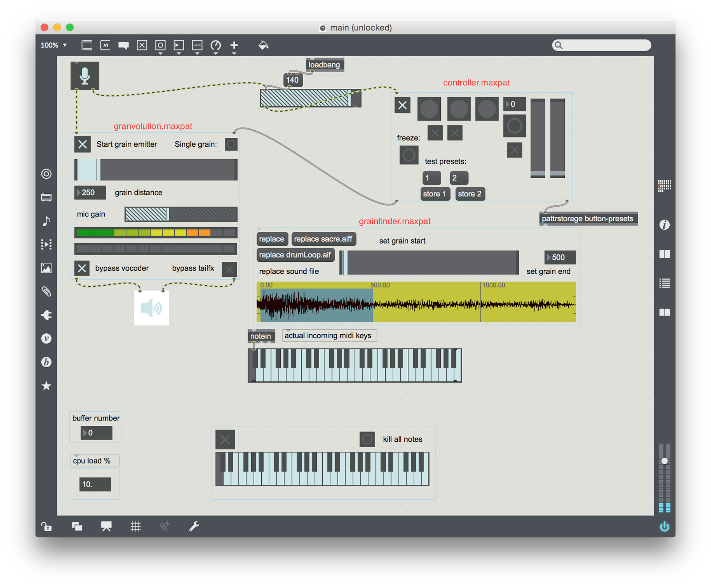The height and width of the screenshot is (588, 711).
Task: Toggle the top-left controller.maxpat X toggle
Action: coord(402,105)
